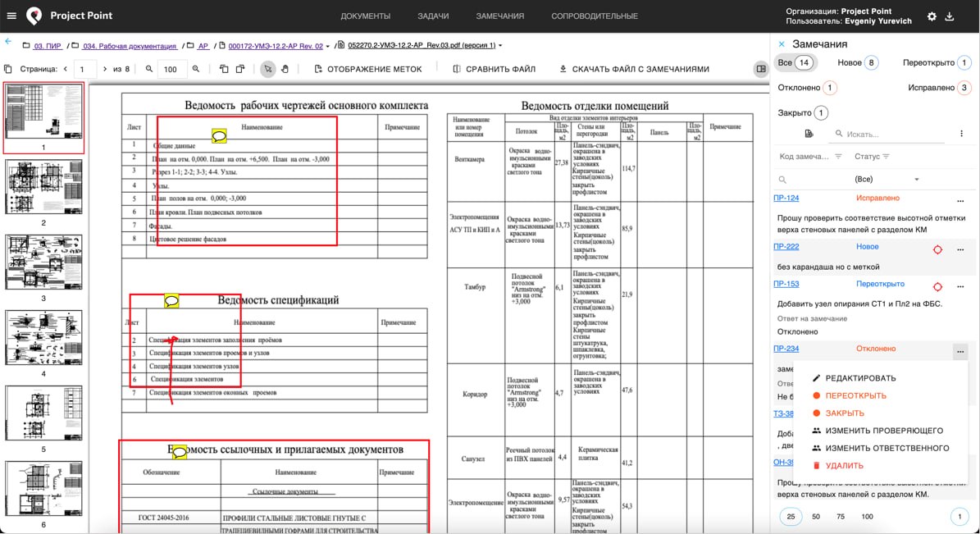Screen dimensions: 980x534
Task: Filter remarks by Все chip
Action: 795,62
